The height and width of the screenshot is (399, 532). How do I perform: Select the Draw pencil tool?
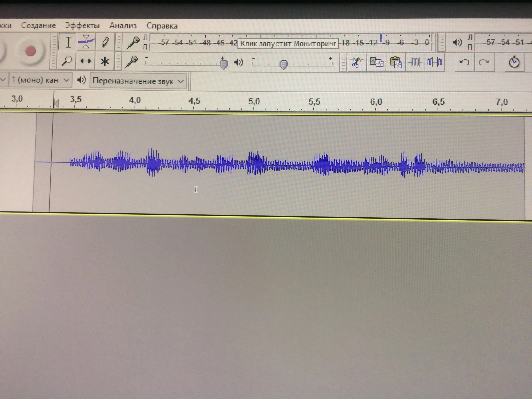pos(105,42)
